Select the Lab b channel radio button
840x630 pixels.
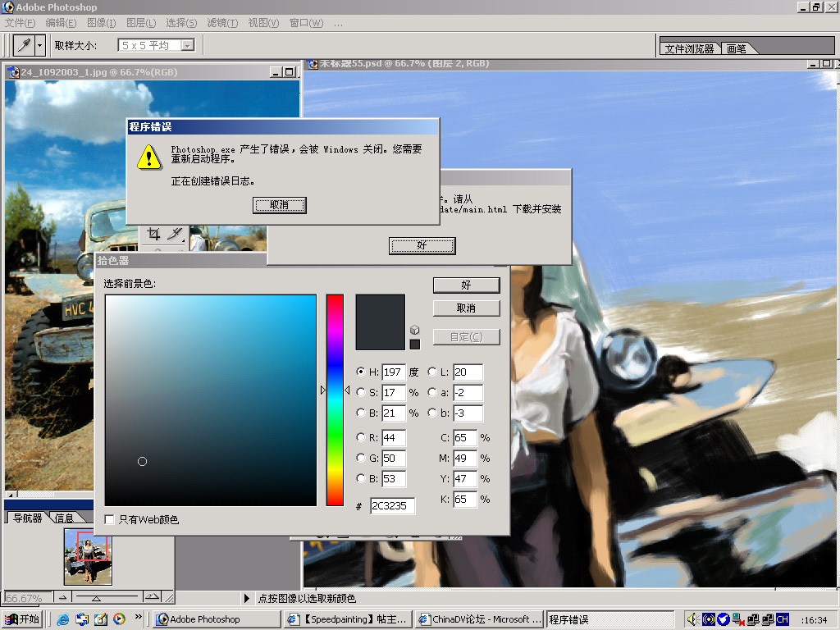tap(431, 413)
